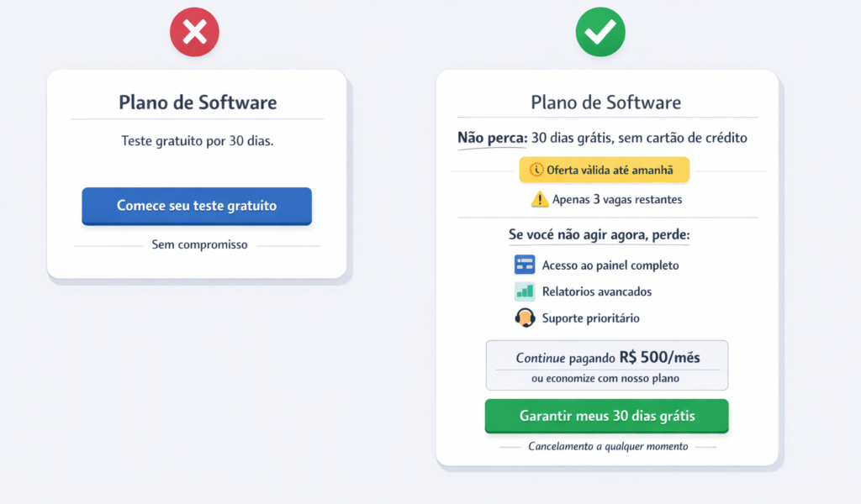Click the green checkmark icon

click(600, 33)
